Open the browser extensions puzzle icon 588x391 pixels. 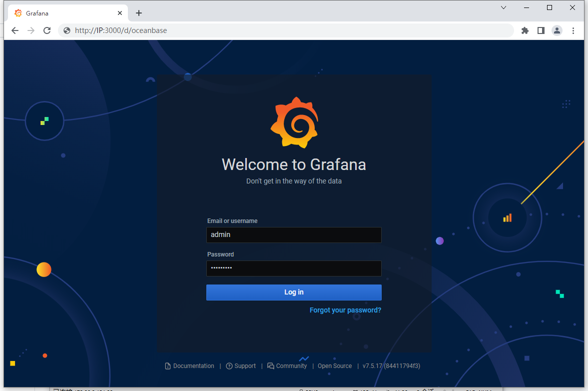525,30
